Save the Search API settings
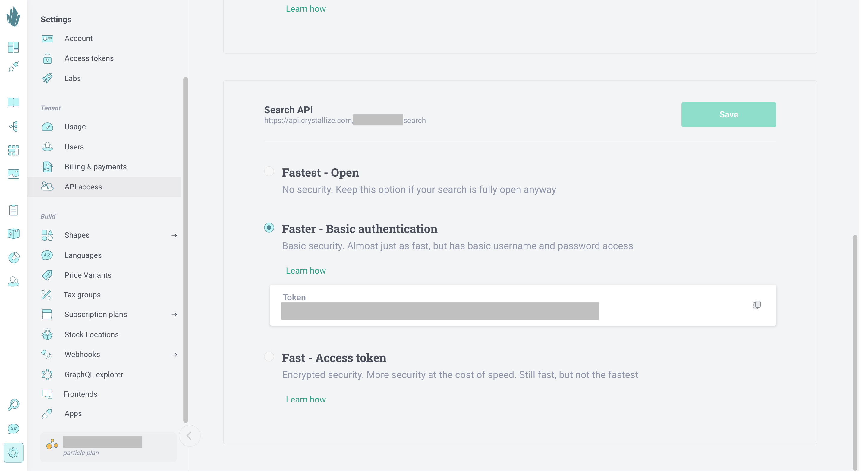 point(728,114)
